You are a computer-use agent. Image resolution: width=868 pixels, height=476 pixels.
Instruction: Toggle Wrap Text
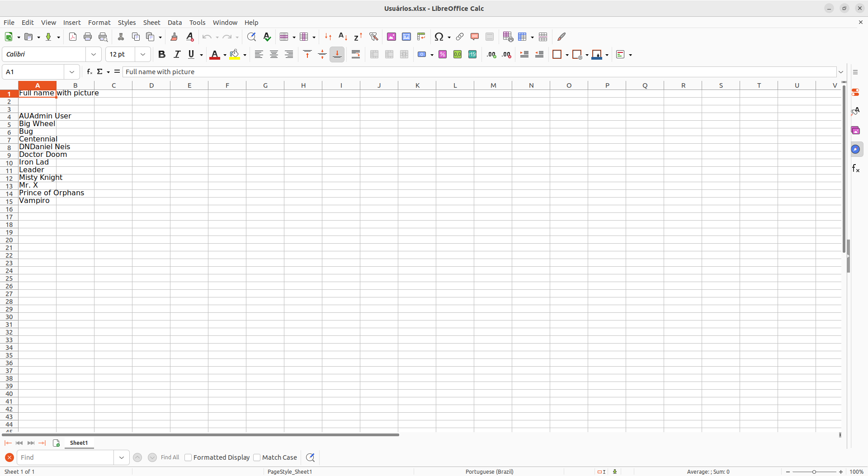pos(356,55)
